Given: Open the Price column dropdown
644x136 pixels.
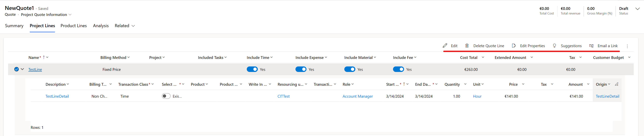Looking at the screenshot, I should click(x=523, y=84).
